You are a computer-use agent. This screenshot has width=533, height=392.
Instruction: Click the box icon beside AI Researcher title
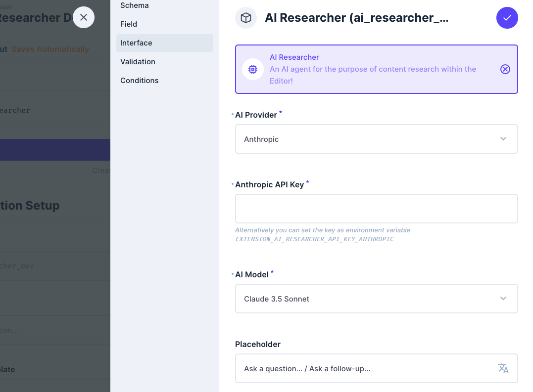tap(246, 18)
